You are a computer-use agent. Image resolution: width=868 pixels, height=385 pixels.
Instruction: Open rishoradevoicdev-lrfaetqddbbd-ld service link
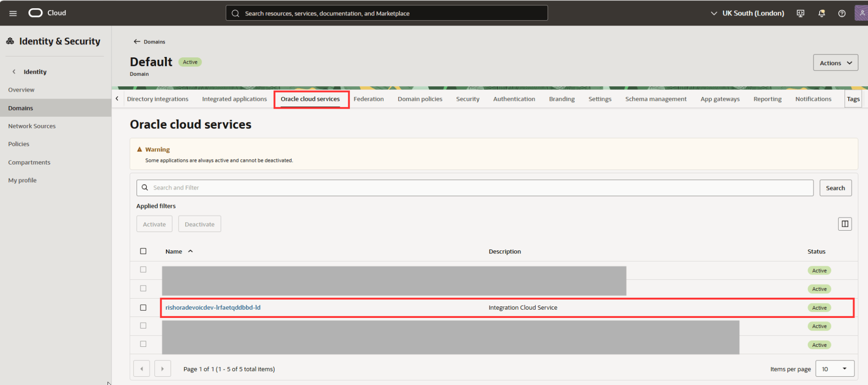click(213, 308)
